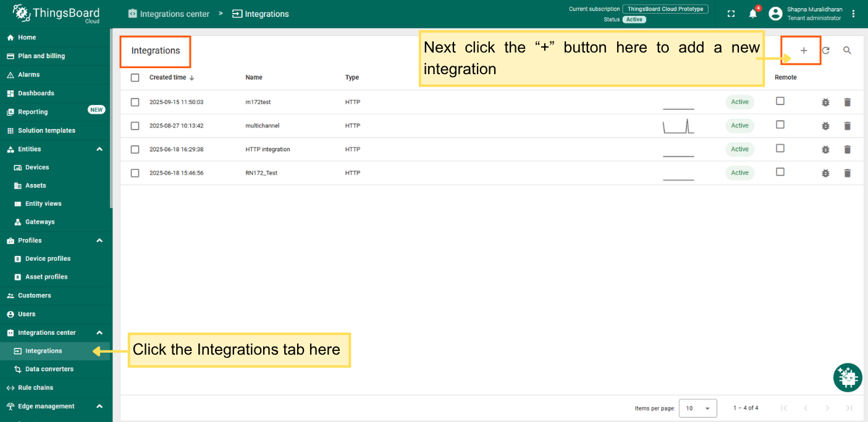This screenshot has width=868, height=422.
Task: Click the refresh icon in integrations toolbar
Action: coord(825,51)
